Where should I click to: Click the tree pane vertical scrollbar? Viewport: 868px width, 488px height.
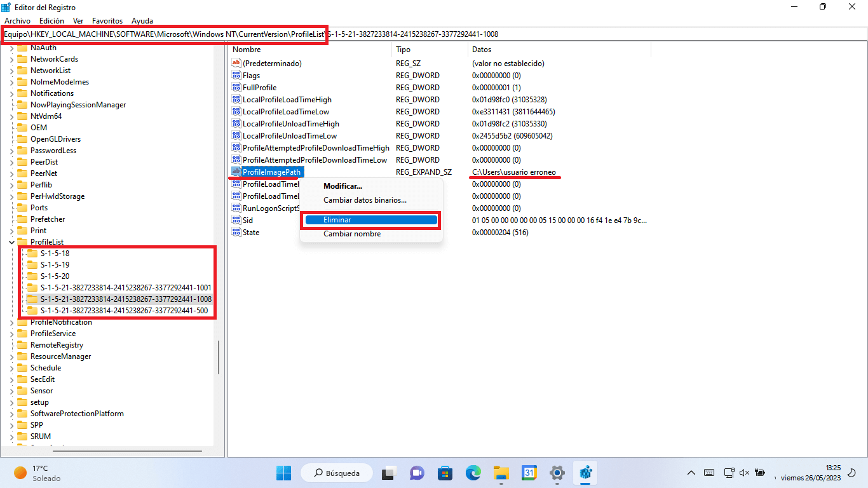point(218,358)
